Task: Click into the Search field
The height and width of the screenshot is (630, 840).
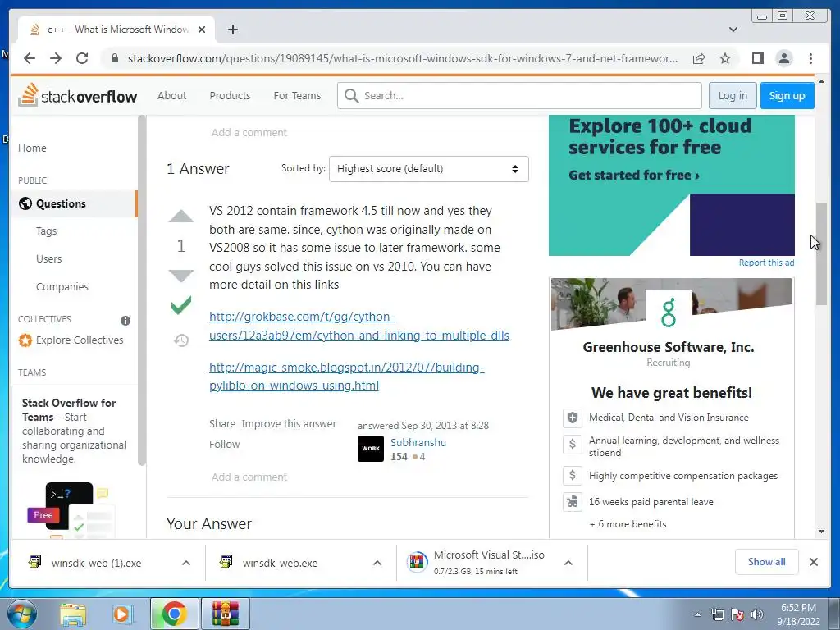Action: click(519, 95)
